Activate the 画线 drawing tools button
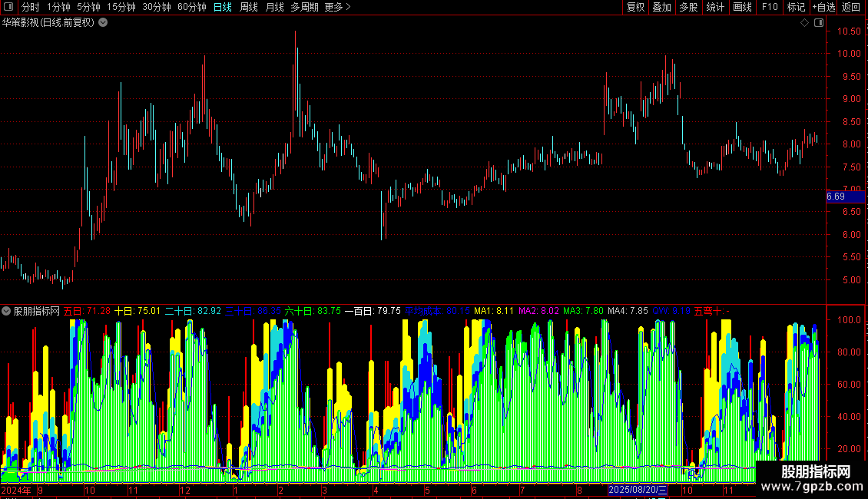The width and height of the screenshot is (868, 499). click(x=742, y=7)
